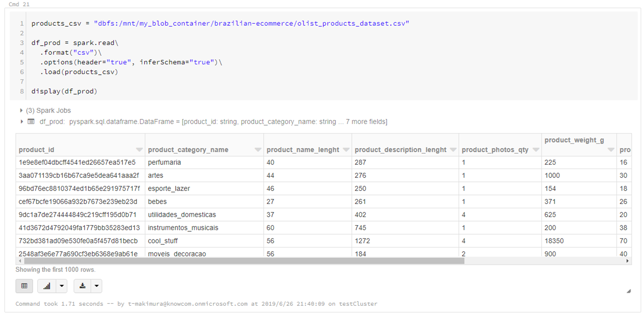Click the table view icon button
The image size is (644, 315).
coord(24,286)
